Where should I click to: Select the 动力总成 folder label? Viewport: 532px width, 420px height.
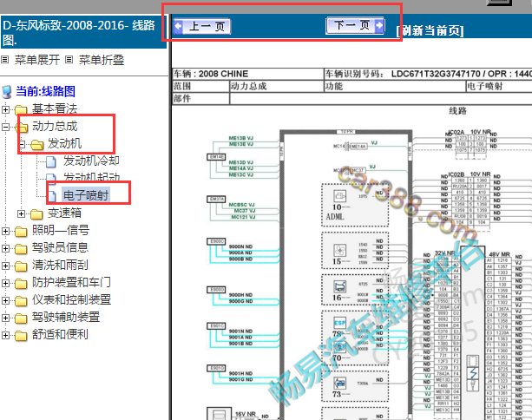click(55, 126)
